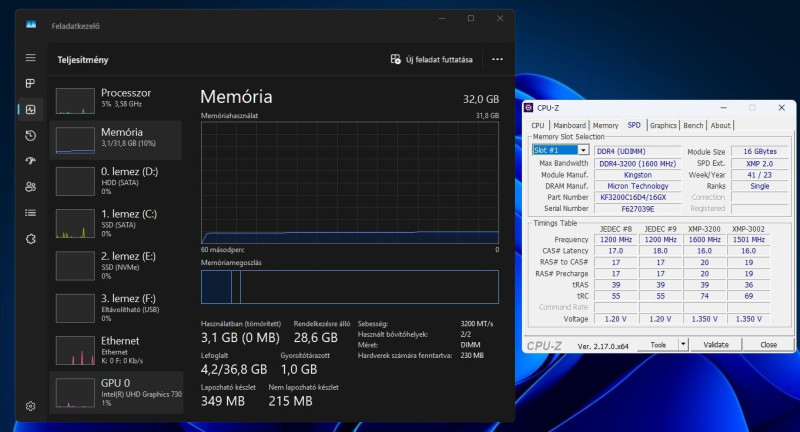Click the Module Manuf. Kingston field
The height and width of the screenshot is (432, 800).
point(637,174)
